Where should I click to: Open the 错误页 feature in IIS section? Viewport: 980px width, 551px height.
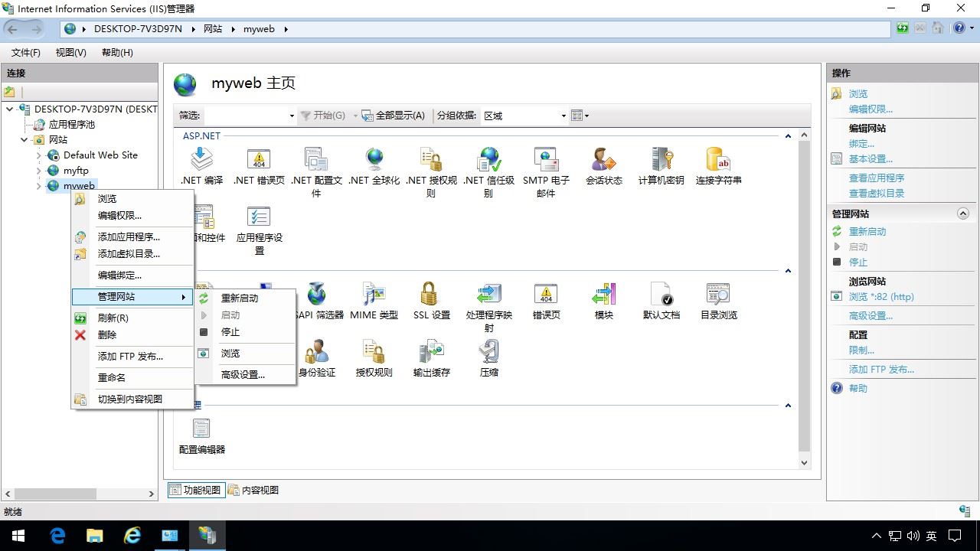coord(546,301)
